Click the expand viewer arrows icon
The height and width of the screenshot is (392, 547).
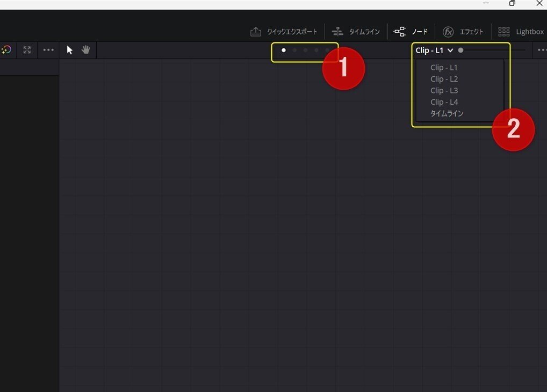pos(27,50)
